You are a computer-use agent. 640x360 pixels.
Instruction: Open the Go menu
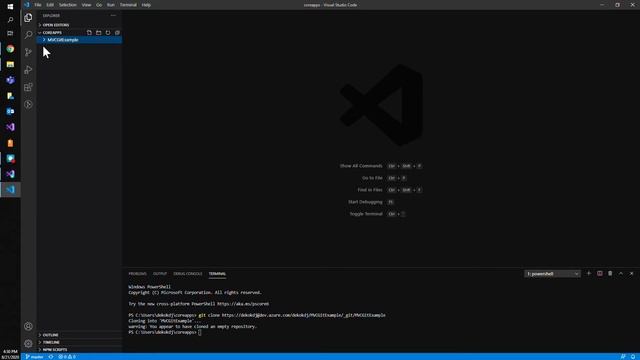[x=99, y=5]
